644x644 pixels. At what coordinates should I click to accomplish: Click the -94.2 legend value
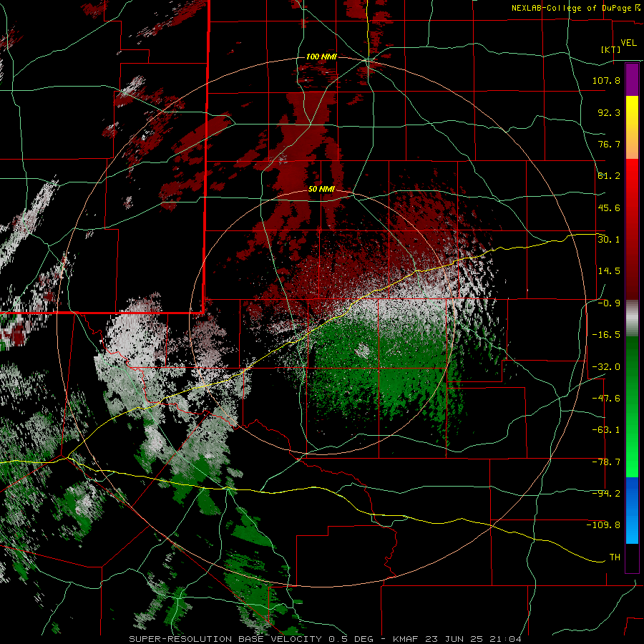tap(606, 493)
